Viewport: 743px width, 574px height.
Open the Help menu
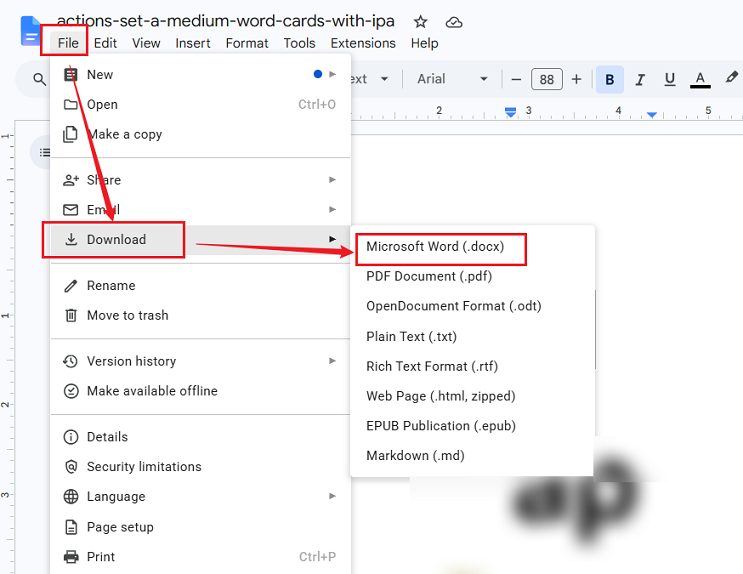(x=425, y=43)
